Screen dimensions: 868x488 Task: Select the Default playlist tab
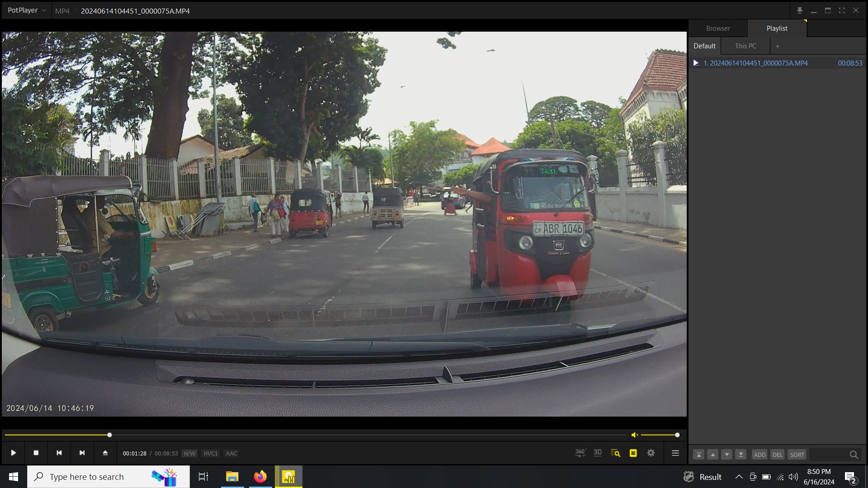coord(704,46)
